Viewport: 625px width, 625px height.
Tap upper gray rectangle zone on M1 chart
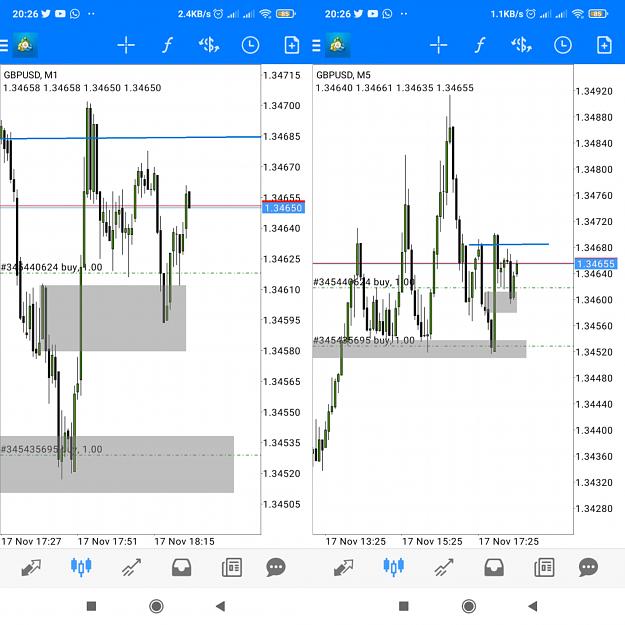tap(116, 318)
